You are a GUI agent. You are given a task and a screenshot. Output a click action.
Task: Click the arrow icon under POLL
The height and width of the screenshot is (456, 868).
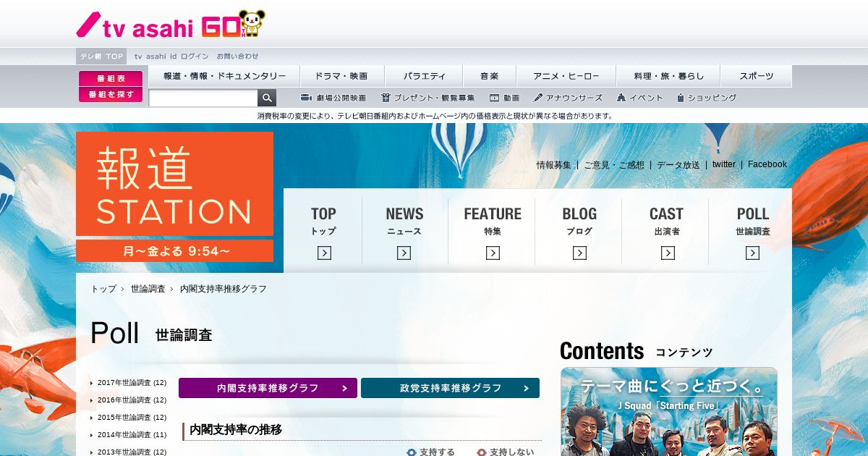pyautogui.click(x=753, y=253)
